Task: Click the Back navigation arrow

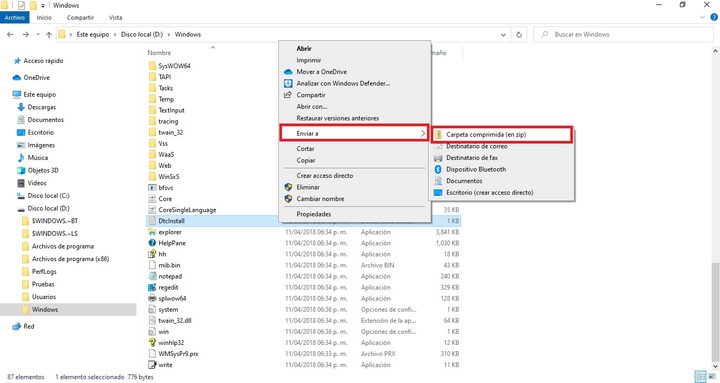Action: click(11, 34)
